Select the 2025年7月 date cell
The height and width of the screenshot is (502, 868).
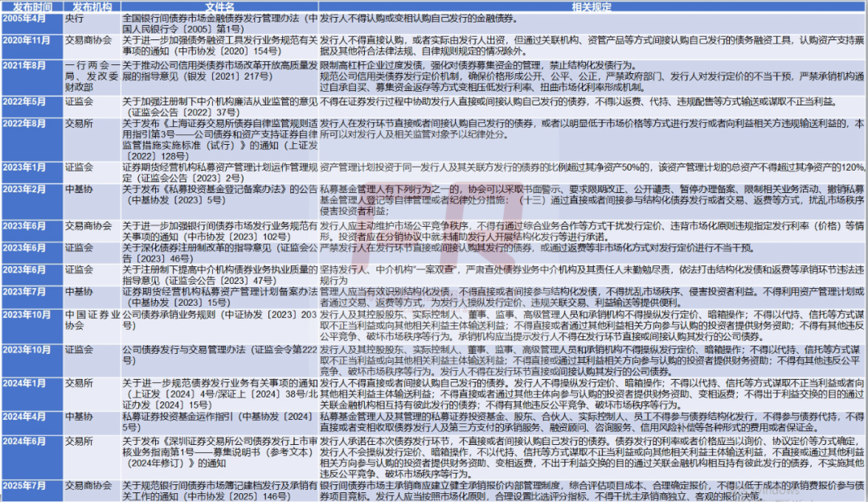click(x=24, y=487)
